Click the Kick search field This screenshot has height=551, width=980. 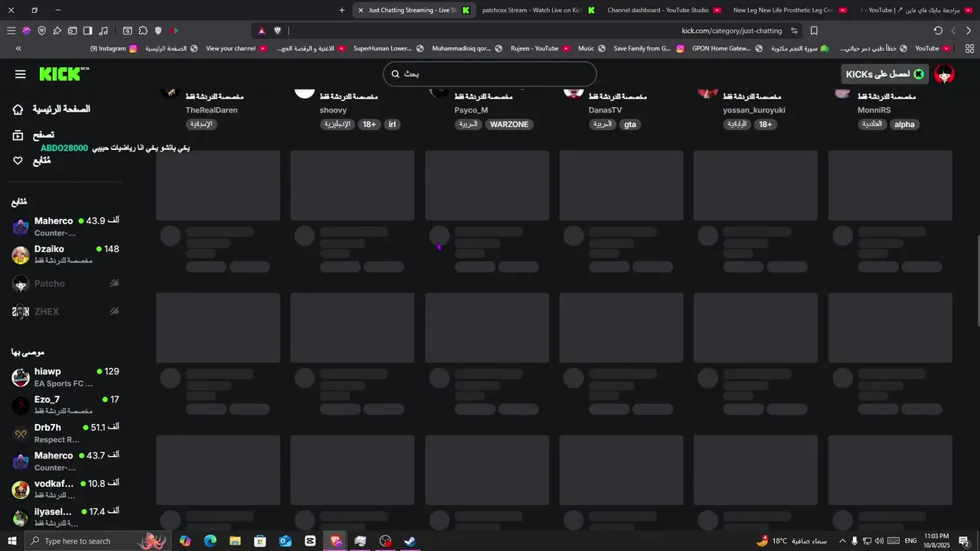coord(490,73)
